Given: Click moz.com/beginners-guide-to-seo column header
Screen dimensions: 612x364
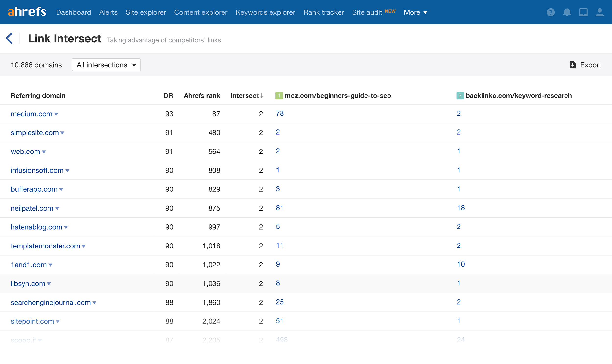Looking at the screenshot, I should click(x=338, y=96).
